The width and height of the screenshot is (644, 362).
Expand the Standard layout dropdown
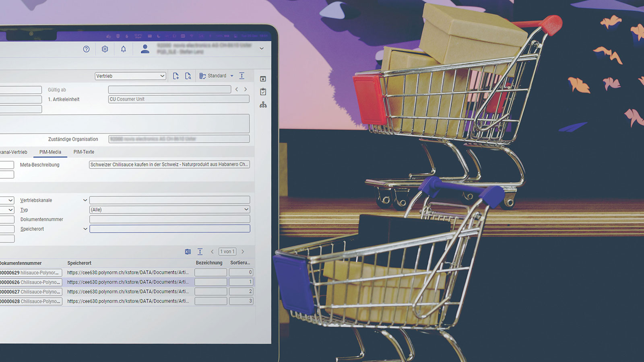point(231,76)
